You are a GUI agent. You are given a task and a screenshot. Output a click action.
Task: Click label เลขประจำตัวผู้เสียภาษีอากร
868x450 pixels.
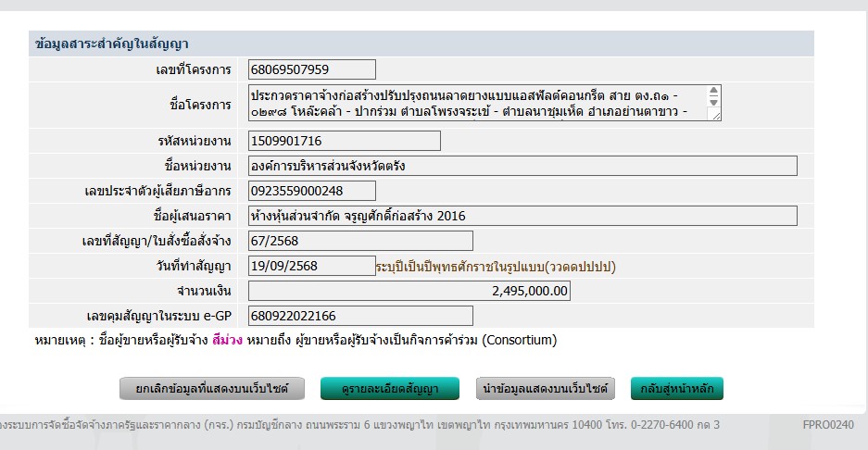click(x=157, y=192)
